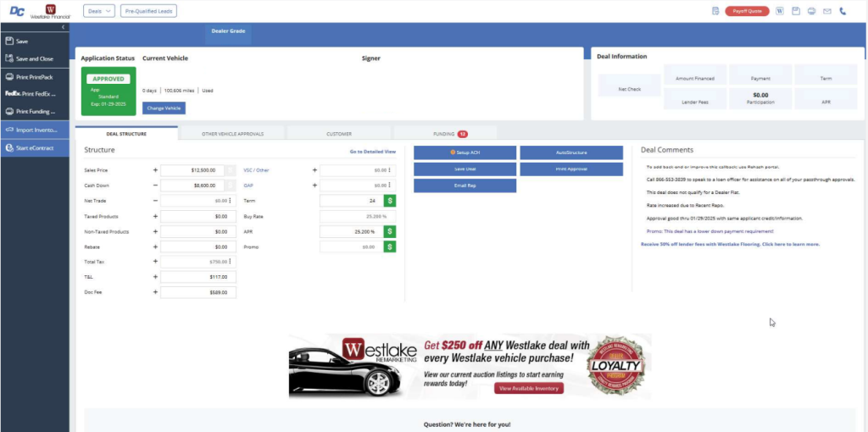Click the Payoff Quote button
Screen dimensions: 868x432
coord(746,11)
